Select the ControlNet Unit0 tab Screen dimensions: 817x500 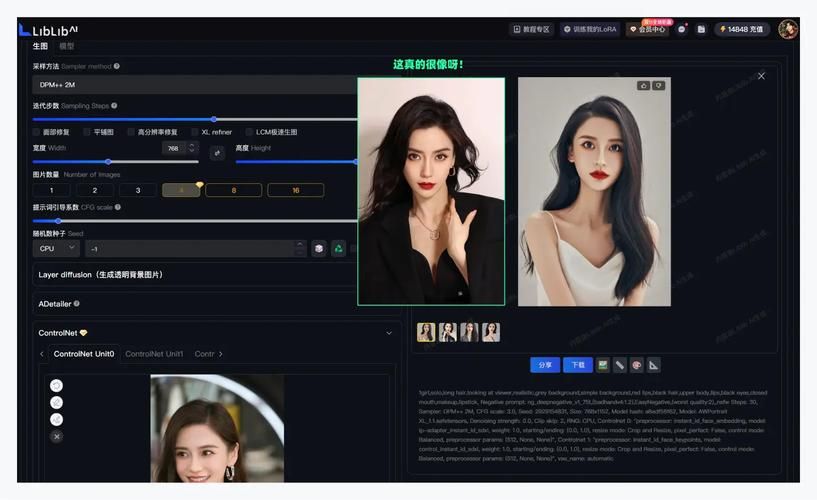pyautogui.click(x=84, y=354)
